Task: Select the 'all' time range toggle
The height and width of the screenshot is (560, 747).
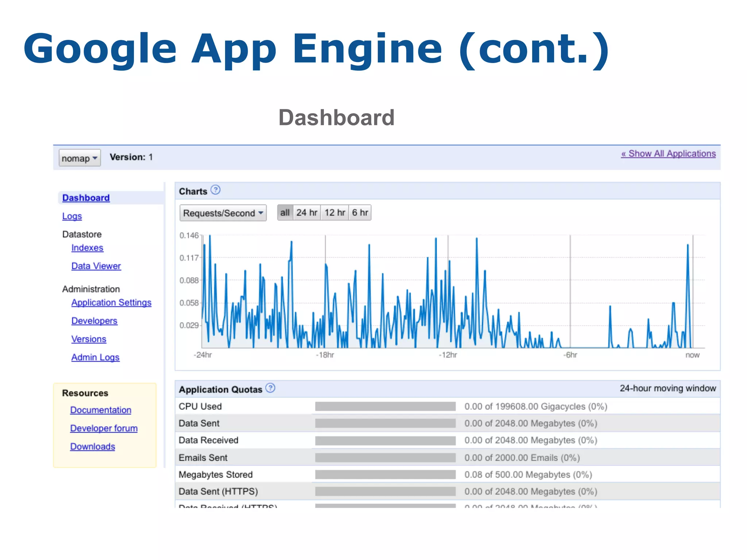Action: [285, 213]
